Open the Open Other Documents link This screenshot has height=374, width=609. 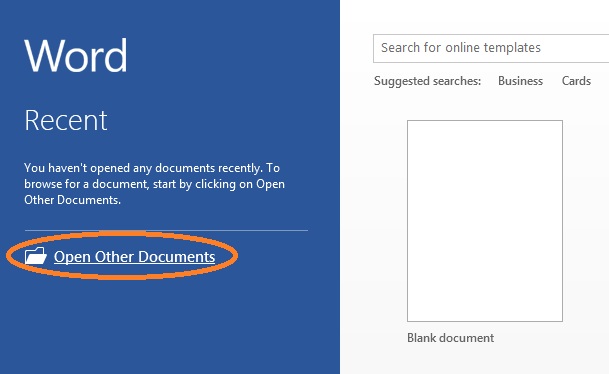134,257
